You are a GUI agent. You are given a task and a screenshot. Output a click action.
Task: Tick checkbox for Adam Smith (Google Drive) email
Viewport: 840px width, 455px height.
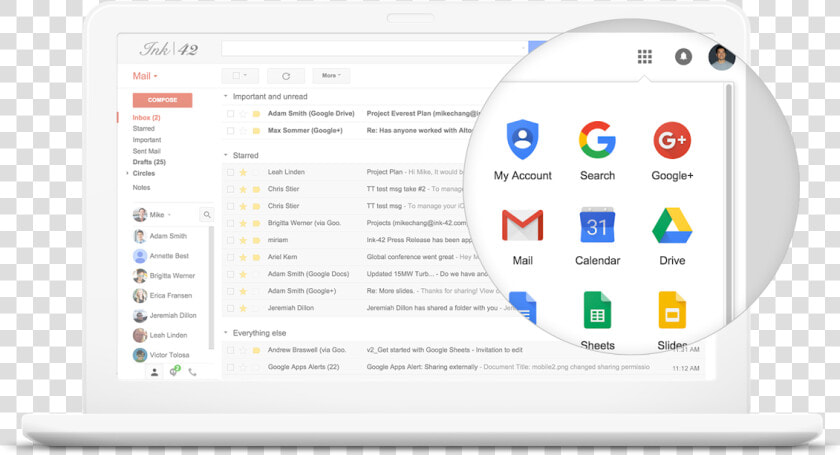[x=230, y=114]
